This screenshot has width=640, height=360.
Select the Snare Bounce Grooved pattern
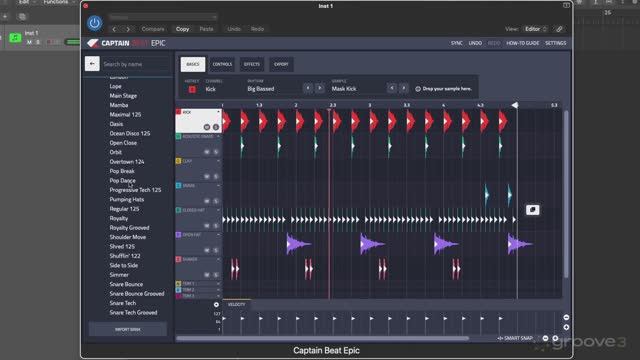coord(137,293)
